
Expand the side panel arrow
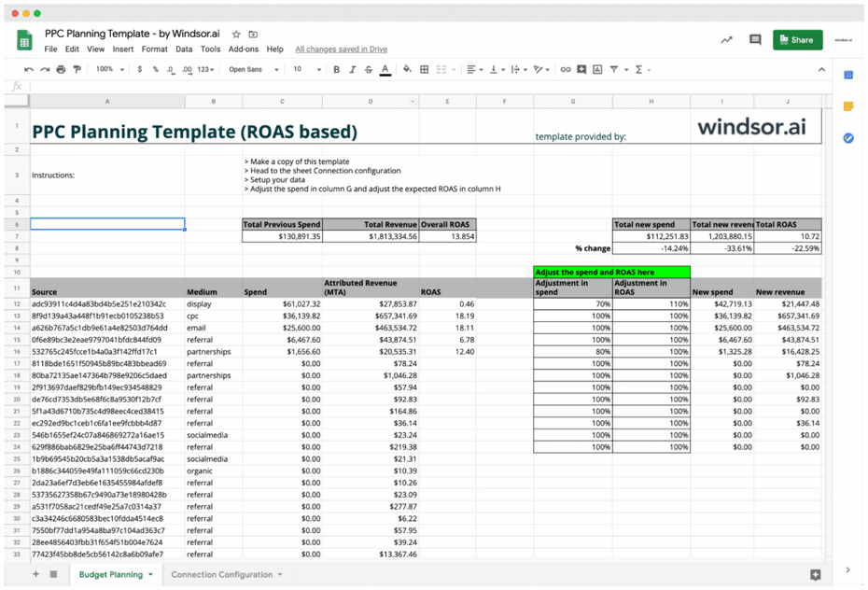(x=848, y=569)
